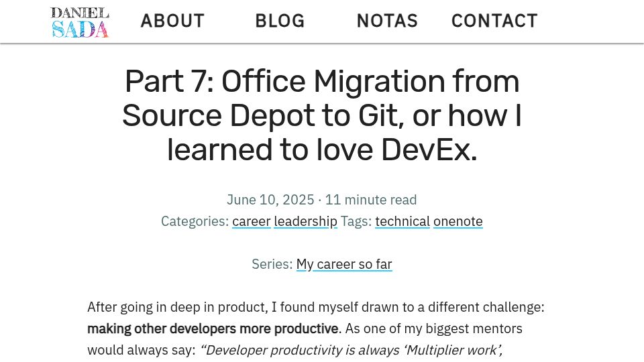
Task: Click the Series: label
Action: click(272, 264)
